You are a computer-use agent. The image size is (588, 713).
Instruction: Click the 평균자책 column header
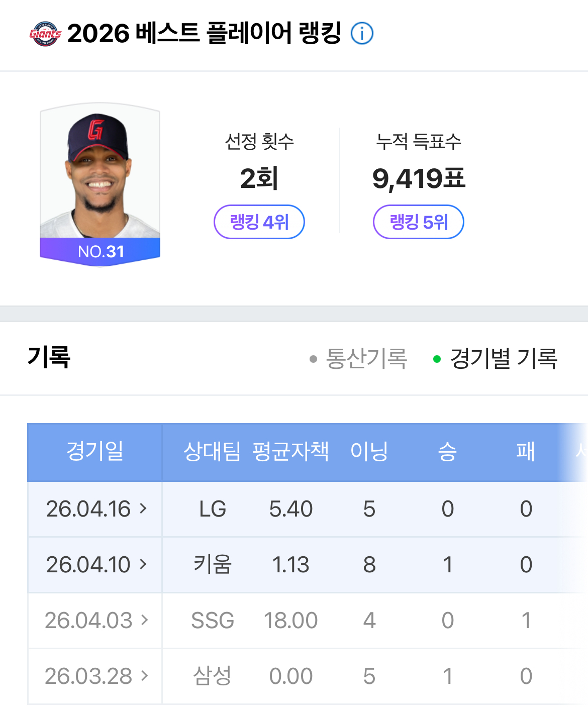click(290, 451)
